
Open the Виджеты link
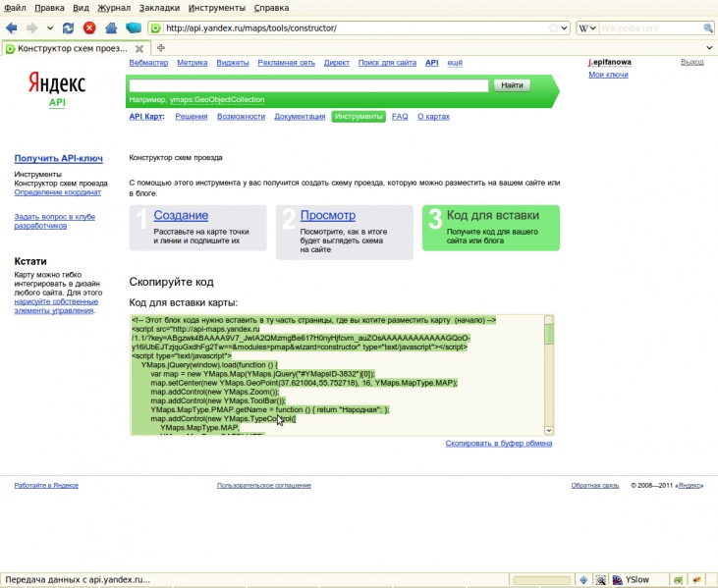[x=233, y=63]
